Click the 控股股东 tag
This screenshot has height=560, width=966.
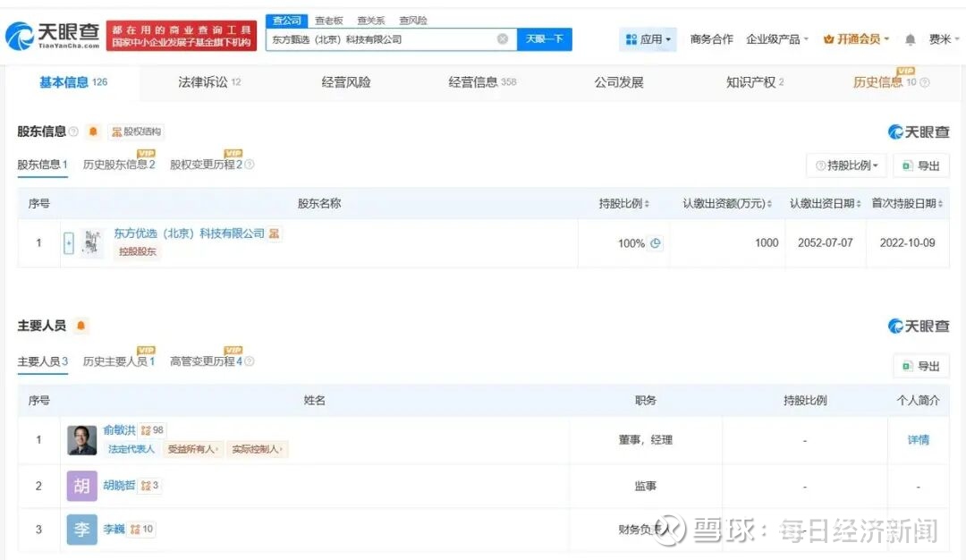click(x=138, y=251)
